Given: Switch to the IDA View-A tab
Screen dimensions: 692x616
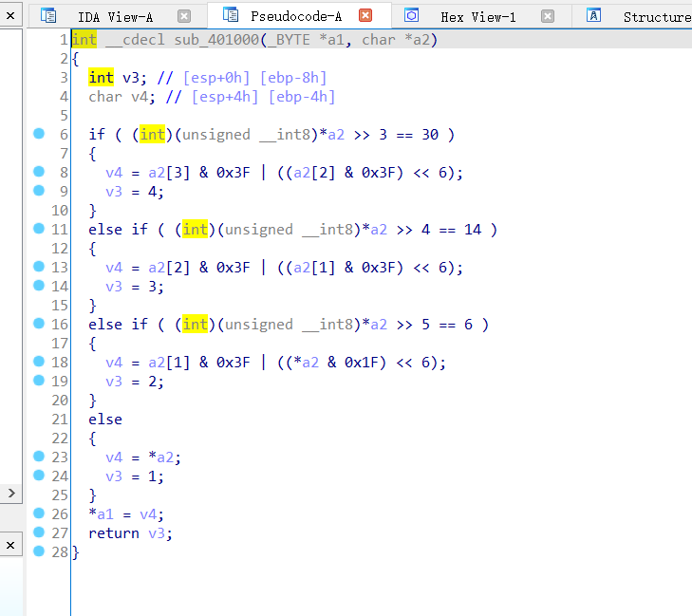Looking at the screenshot, I should tap(115, 16).
